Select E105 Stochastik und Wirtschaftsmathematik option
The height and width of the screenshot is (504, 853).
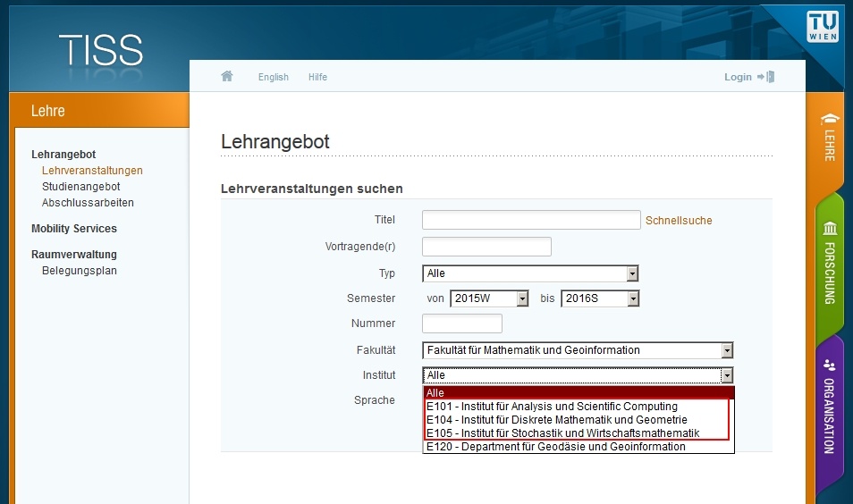pos(579,433)
